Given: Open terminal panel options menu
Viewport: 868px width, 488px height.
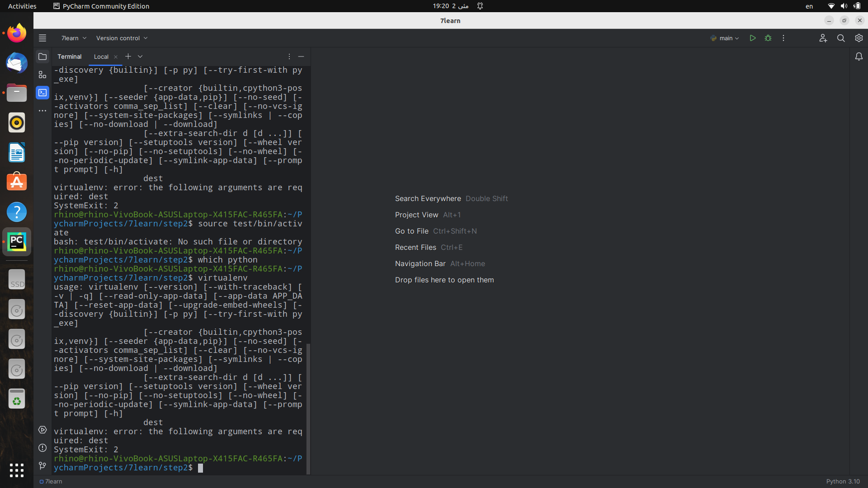Looking at the screenshot, I should tap(289, 56).
